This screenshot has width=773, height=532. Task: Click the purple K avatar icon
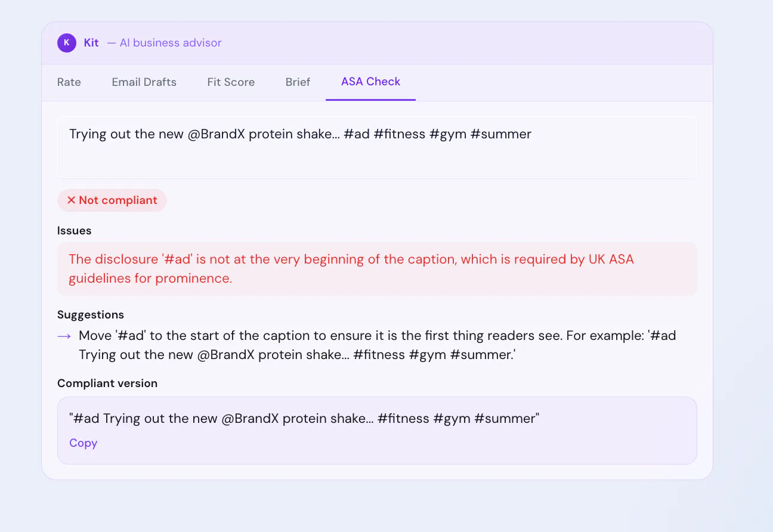[67, 43]
